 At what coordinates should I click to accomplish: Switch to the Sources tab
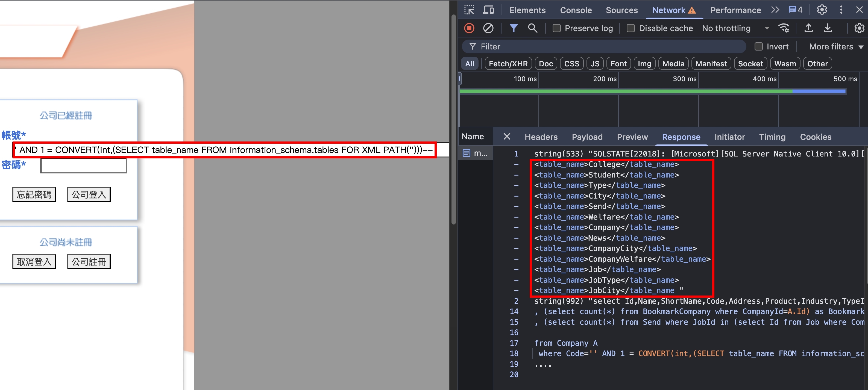[x=622, y=10]
